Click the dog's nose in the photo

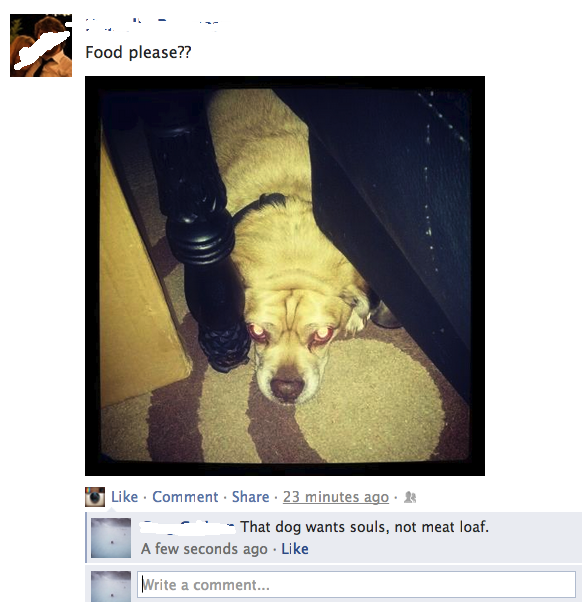(x=288, y=387)
